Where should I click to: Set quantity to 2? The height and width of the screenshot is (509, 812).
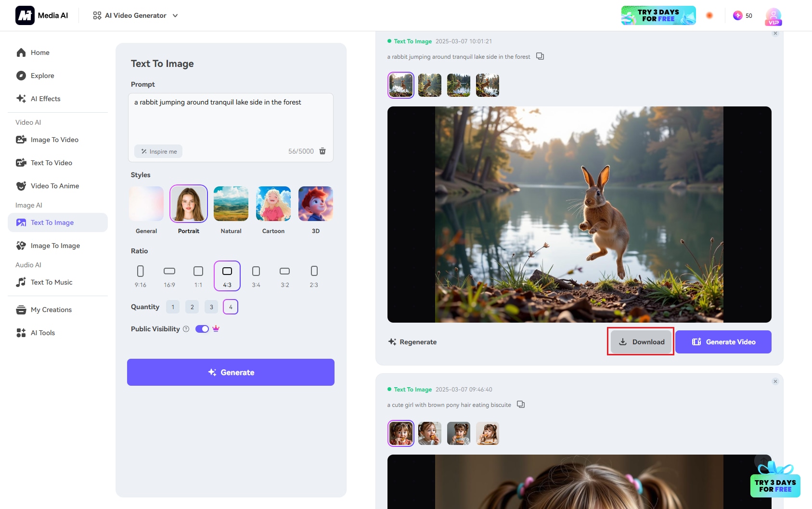click(192, 307)
